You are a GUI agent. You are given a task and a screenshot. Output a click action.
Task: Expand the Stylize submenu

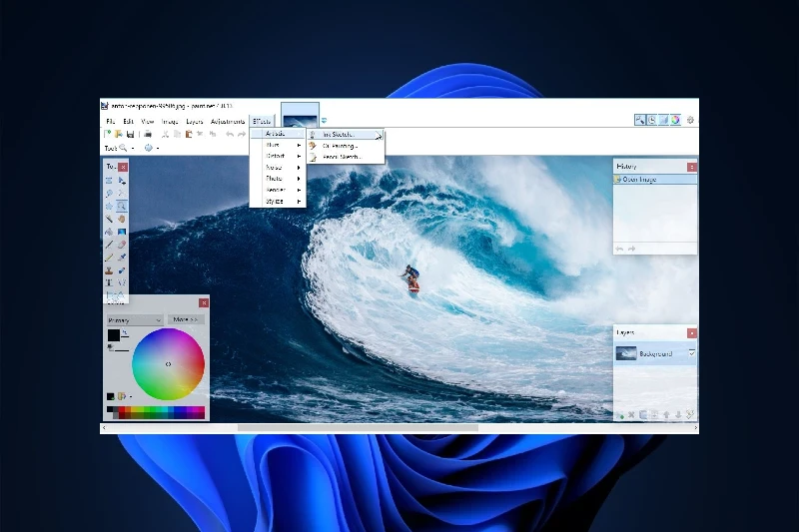[x=278, y=202]
